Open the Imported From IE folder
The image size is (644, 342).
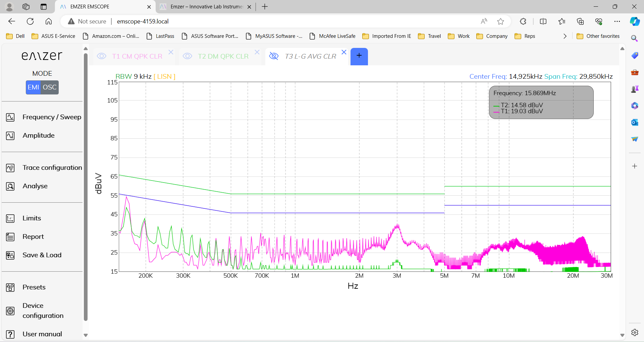point(387,36)
